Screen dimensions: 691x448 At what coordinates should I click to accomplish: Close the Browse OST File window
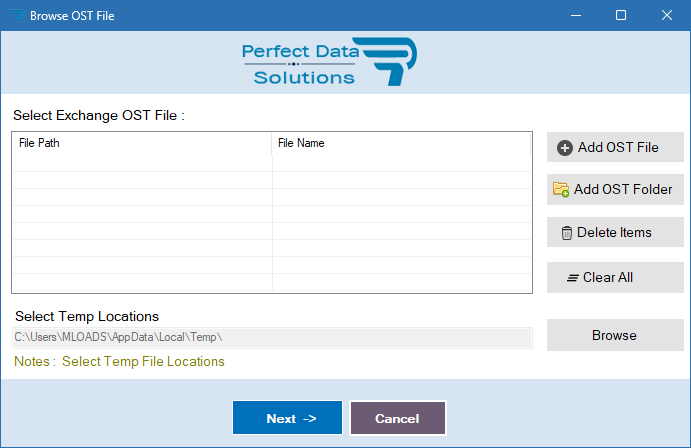click(x=667, y=15)
